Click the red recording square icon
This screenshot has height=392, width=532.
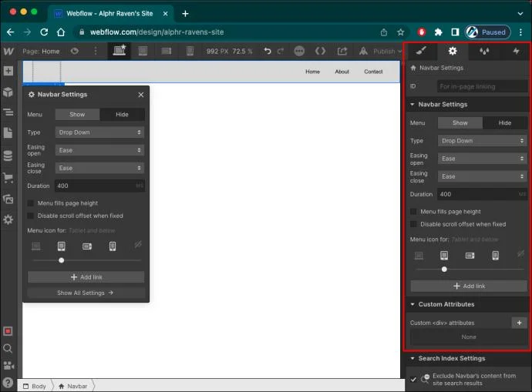(x=8, y=331)
